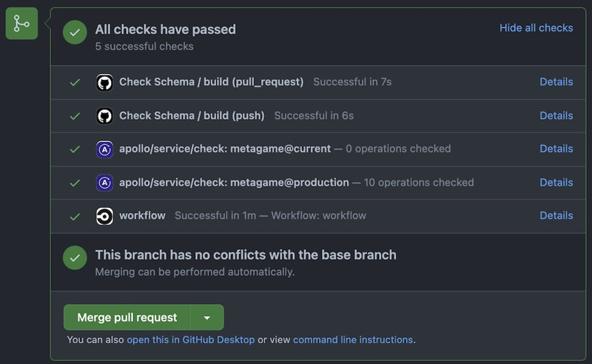Click the Apollo icon for metagame@production
The height and width of the screenshot is (364, 592).
[x=104, y=182]
